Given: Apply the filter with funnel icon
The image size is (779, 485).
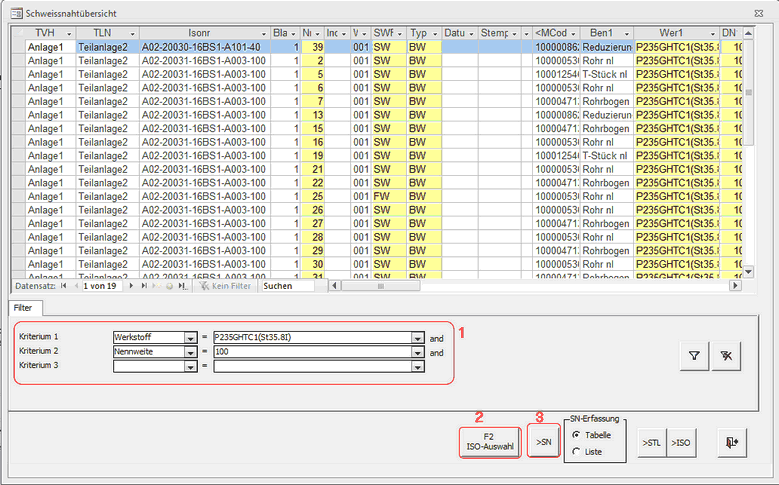Looking at the screenshot, I should click(694, 355).
